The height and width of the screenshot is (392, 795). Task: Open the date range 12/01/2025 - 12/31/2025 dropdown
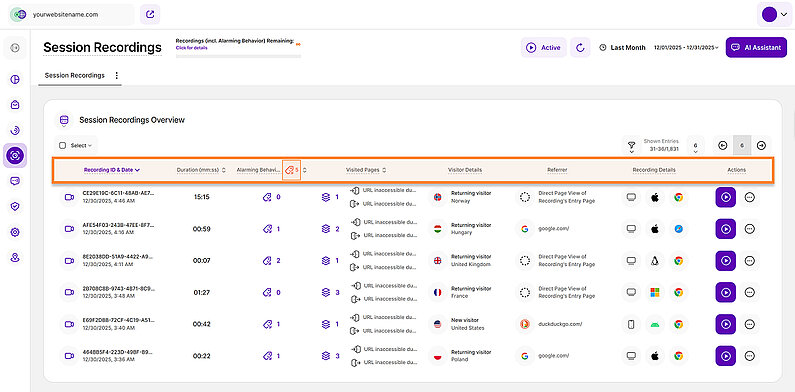tap(686, 48)
